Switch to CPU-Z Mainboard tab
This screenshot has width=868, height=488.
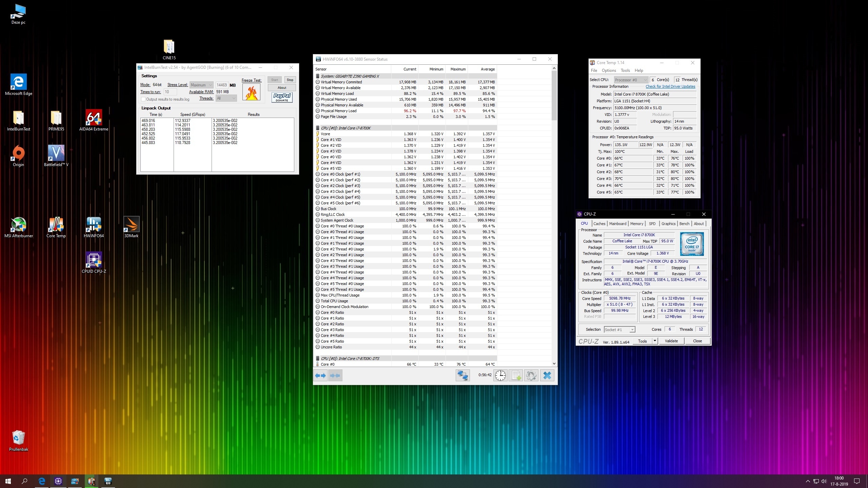click(618, 224)
